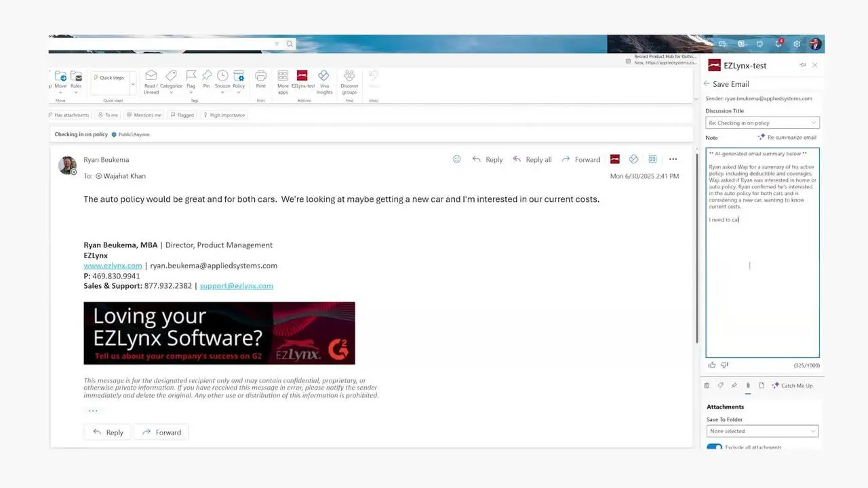Expand the Quick steps gallery arrow
Image resolution: width=868 pixels, height=488 pixels.
[x=133, y=85]
